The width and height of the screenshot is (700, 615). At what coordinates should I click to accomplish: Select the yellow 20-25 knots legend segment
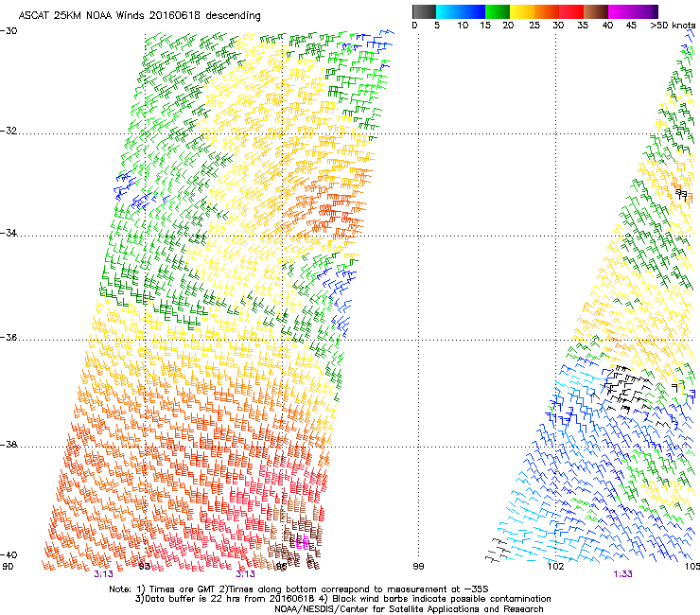click(x=522, y=11)
